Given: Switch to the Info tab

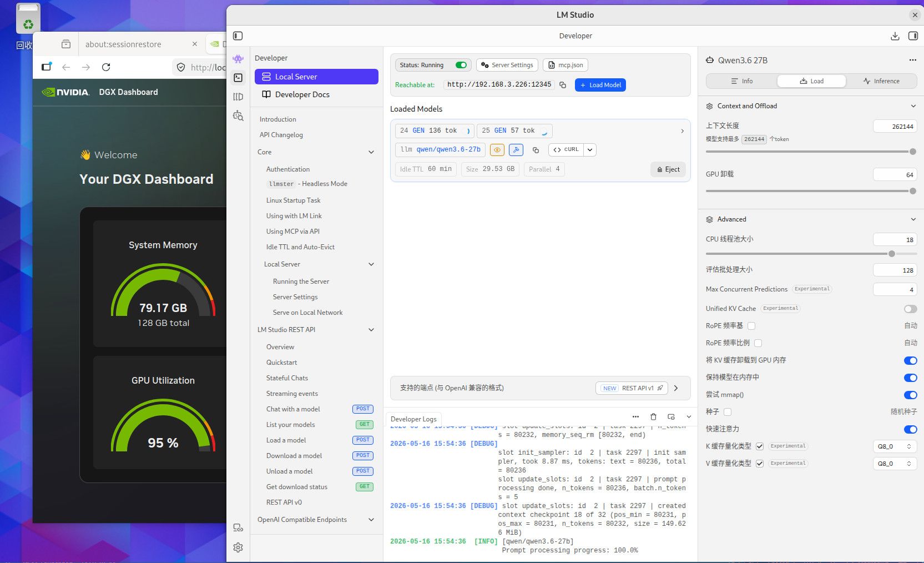Looking at the screenshot, I should [x=742, y=81].
